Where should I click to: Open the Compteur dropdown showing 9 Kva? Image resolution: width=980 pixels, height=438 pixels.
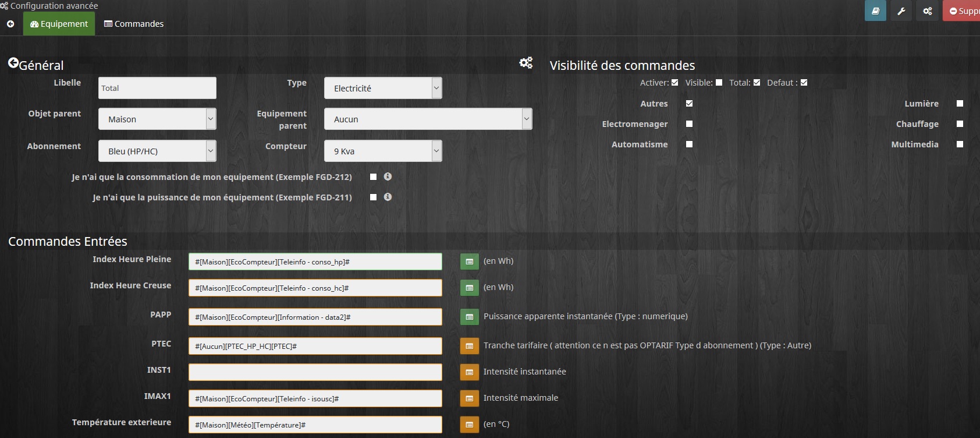tap(383, 151)
